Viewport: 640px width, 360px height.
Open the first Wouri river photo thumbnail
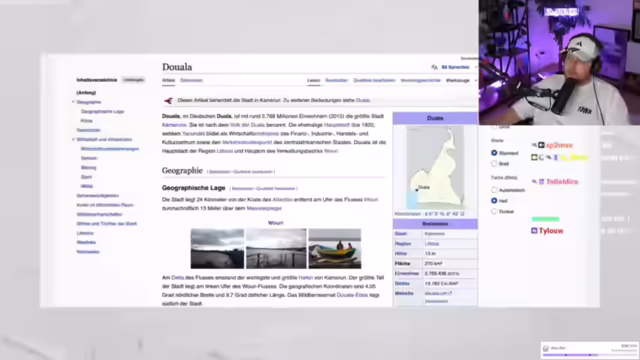218,249
